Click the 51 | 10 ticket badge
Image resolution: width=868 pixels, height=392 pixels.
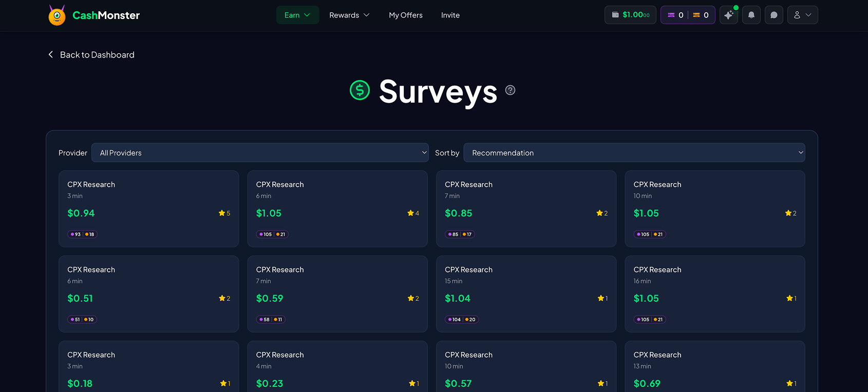82,320
